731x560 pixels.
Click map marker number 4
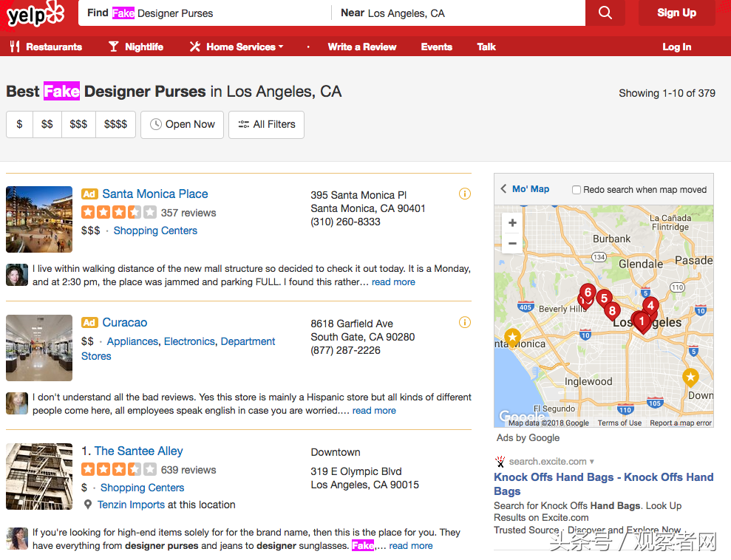(650, 306)
